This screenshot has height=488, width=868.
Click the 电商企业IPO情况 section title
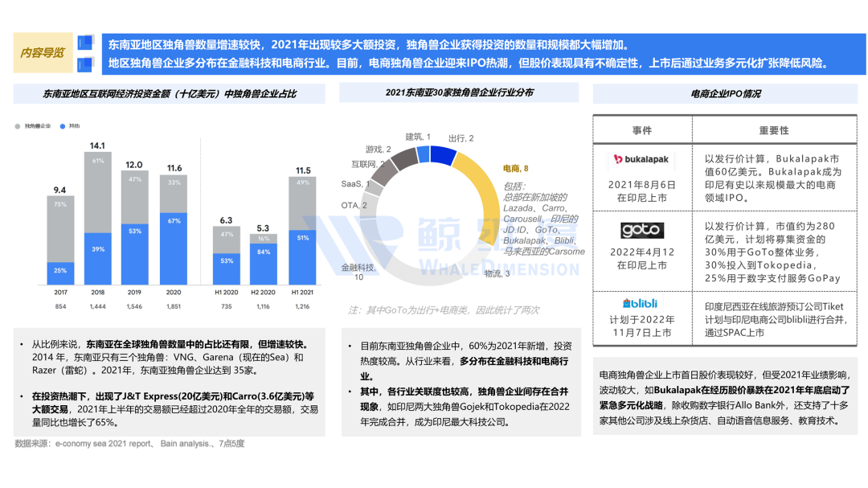click(725, 94)
